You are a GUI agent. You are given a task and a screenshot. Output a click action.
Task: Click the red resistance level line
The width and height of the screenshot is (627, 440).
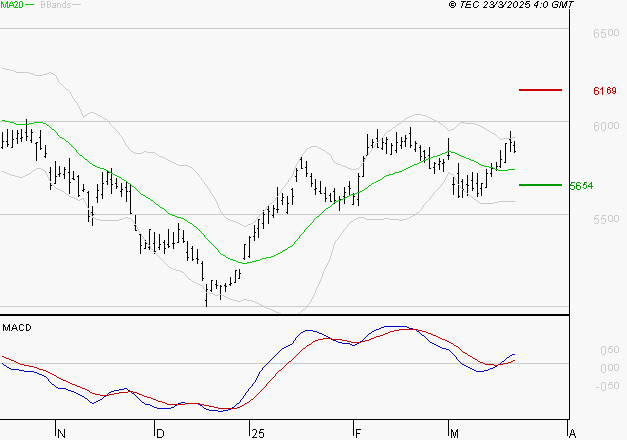(540, 90)
